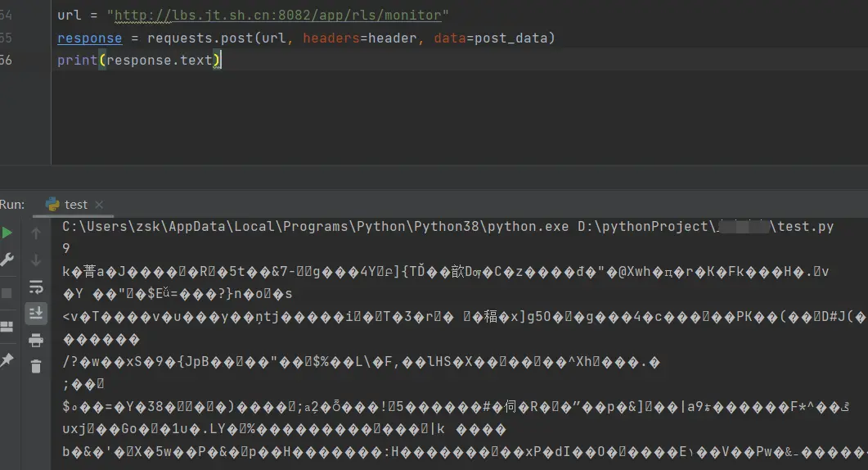Open run configuration wrench icon
The height and width of the screenshot is (470, 868).
click(x=7, y=260)
